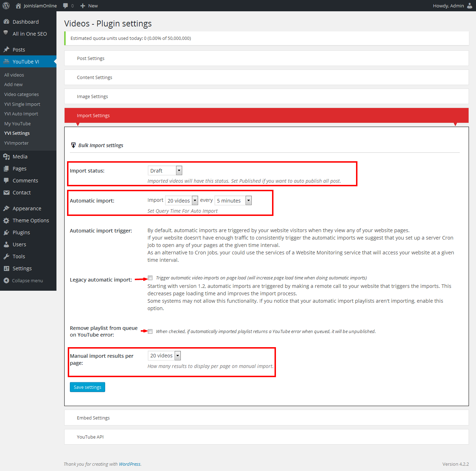Click the Admin user avatar icon

470,6
